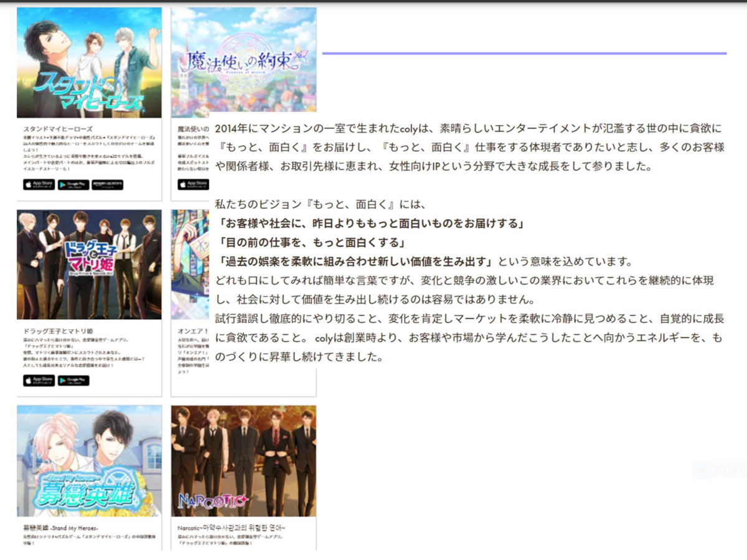Click the 魔法使いの約束 game artwork
Image resolution: width=747 pixels, height=560 pixels.
point(243,63)
